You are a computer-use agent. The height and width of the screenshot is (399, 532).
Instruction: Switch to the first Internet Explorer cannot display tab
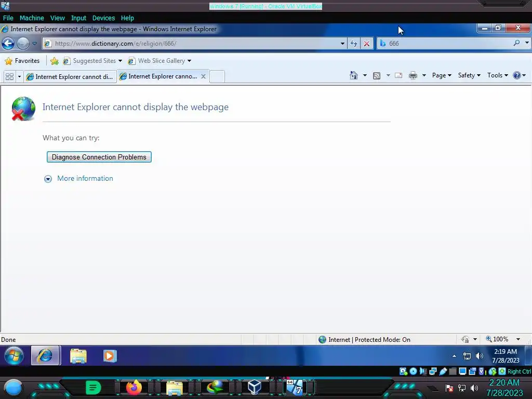(70, 77)
